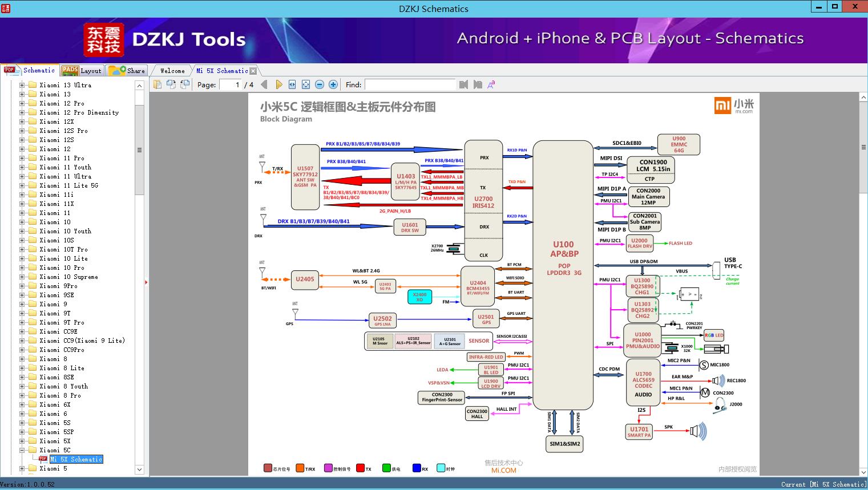This screenshot has width=868, height=490.
Task: Collapse the Xiaomi 5C tree node
Action: pyautogui.click(x=22, y=450)
